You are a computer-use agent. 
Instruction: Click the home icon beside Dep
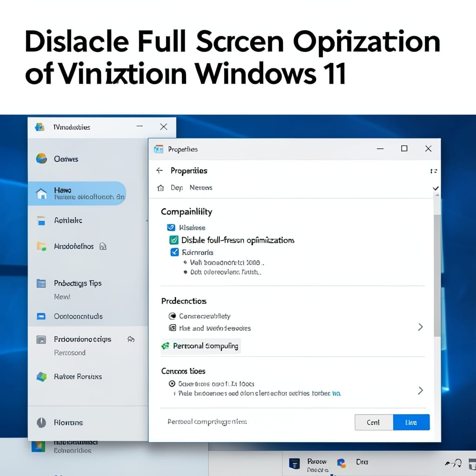point(160,188)
